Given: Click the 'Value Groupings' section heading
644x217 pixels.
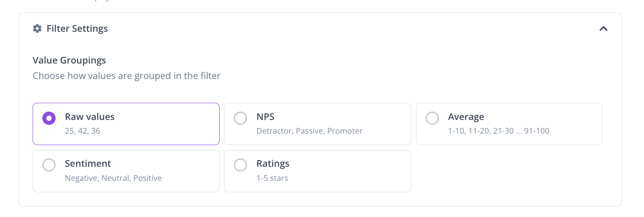Looking at the screenshot, I should point(69,60).
